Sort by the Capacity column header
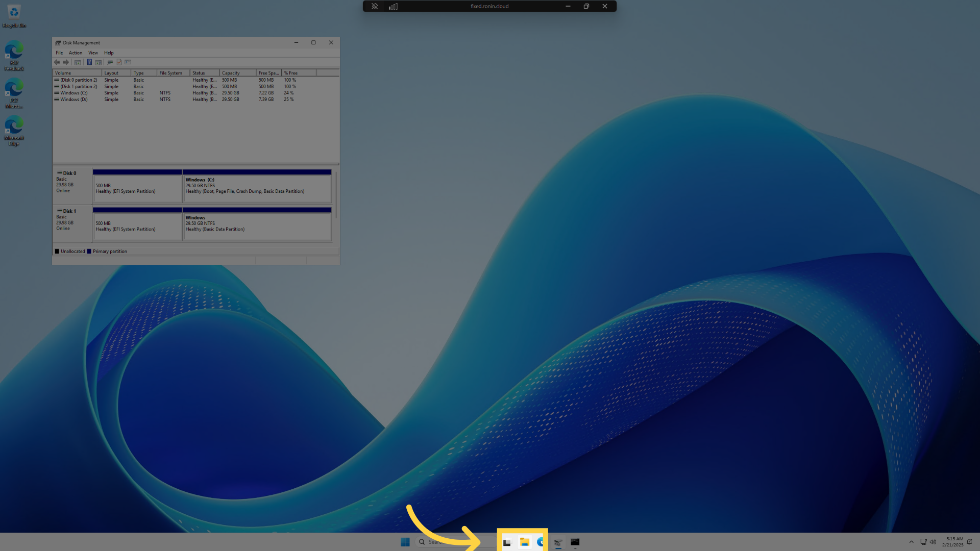 tap(238, 73)
